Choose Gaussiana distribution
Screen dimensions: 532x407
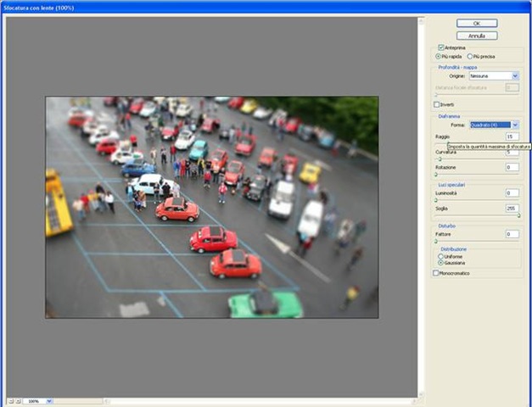(441, 262)
